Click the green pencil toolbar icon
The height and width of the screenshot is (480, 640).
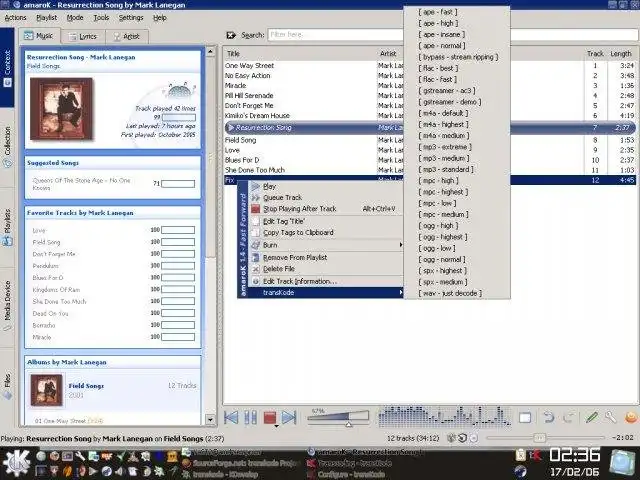coord(591,417)
